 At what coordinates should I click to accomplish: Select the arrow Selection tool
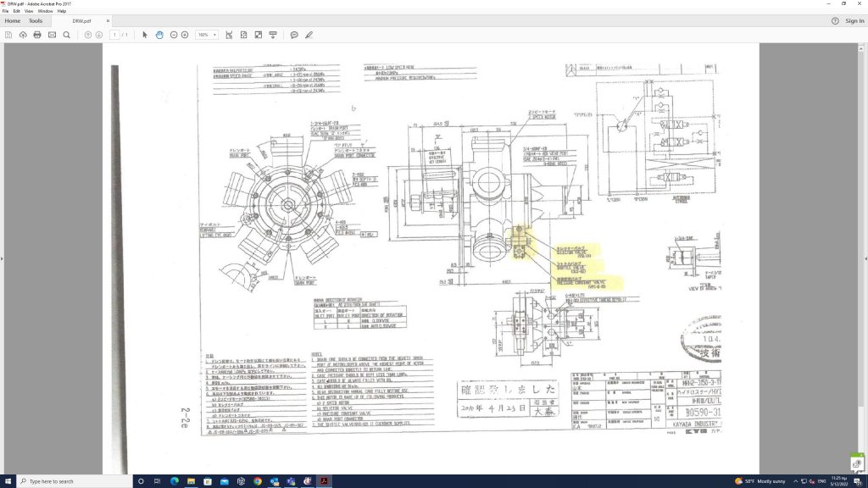145,35
